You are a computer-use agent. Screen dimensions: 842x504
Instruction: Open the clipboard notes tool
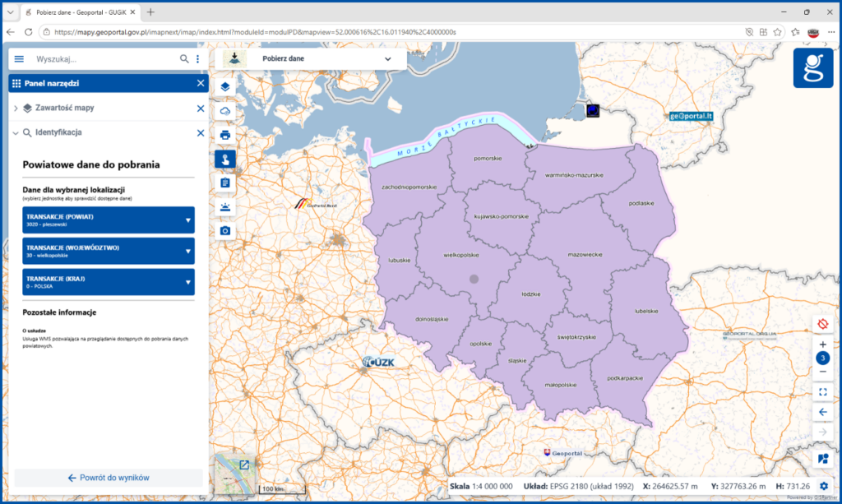[x=225, y=183]
